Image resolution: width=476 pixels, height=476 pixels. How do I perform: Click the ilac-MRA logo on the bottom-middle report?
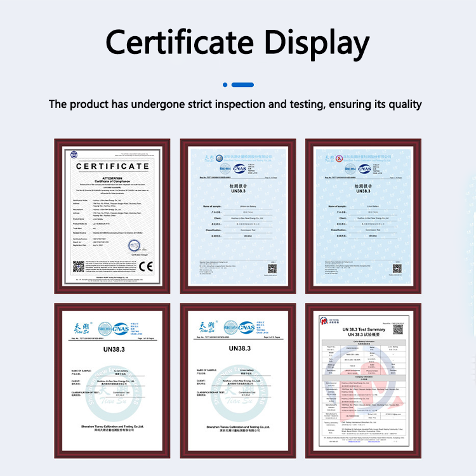coord(231,327)
